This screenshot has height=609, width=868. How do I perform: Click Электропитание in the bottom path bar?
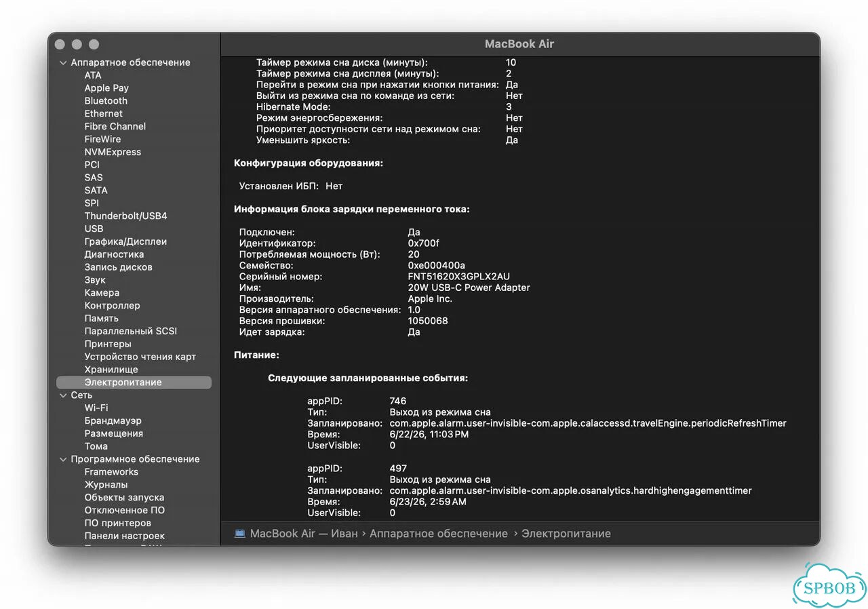[566, 534]
